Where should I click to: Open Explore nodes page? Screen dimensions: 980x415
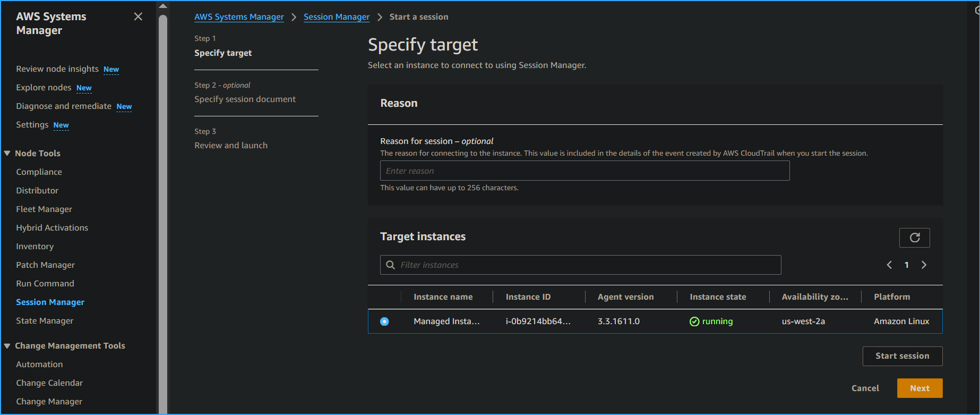[x=44, y=88]
